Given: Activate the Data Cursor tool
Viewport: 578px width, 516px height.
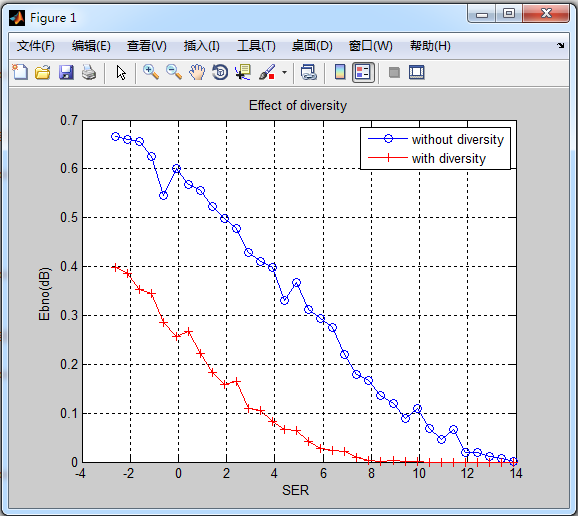Looking at the screenshot, I should point(243,72).
